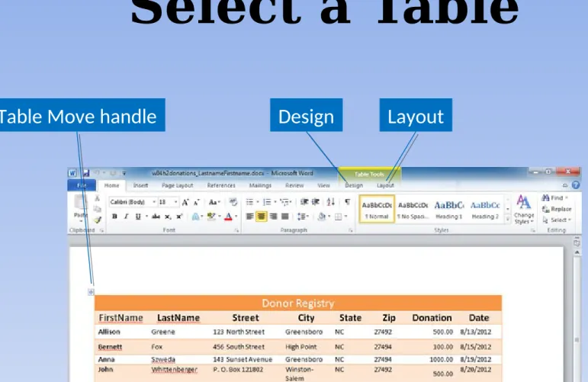Toggle the highlighted Center alignment button

(x=262, y=217)
